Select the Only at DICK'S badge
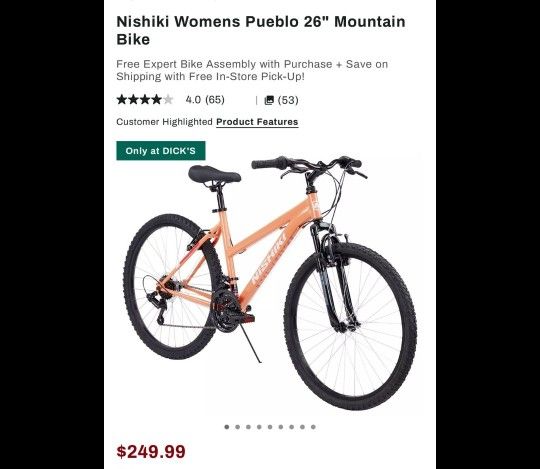 tap(161, 151)
